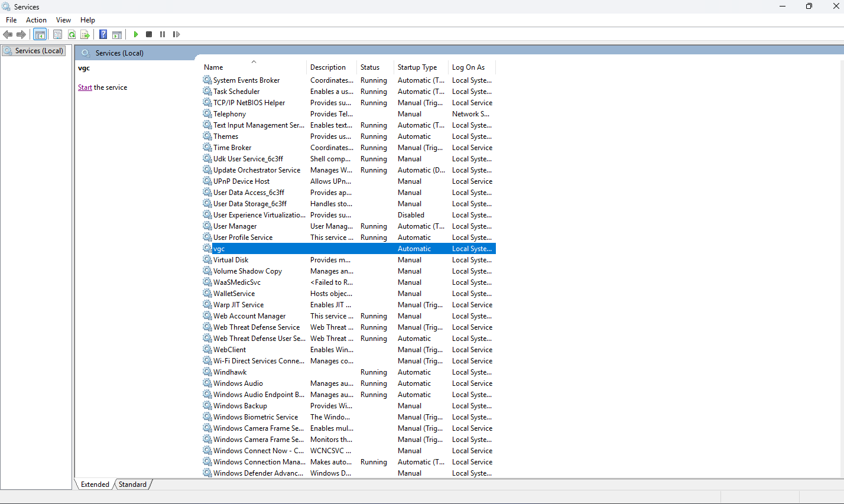Click the Start link for vgc service
844x504 pixels.
[x=85, y=87]
